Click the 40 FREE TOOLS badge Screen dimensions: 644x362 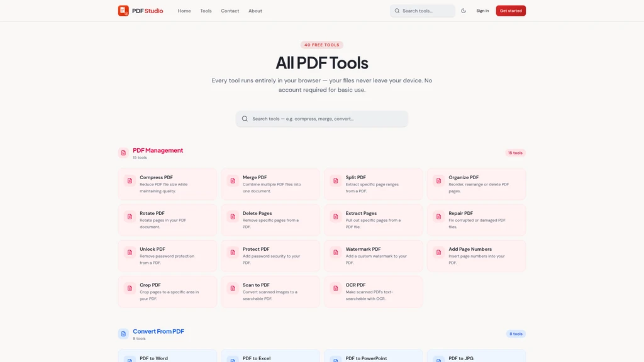pyautogui.click(x=321, y=45)
